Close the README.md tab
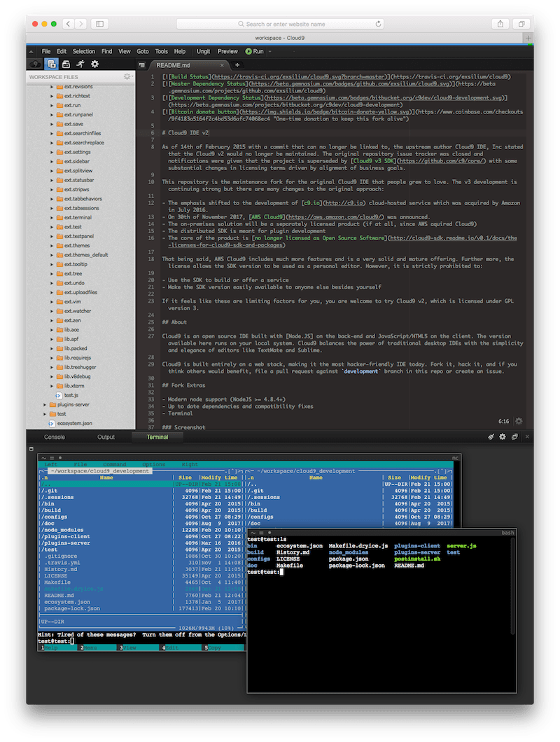Viewport: 560px width, 742px height. pos(222,65)
